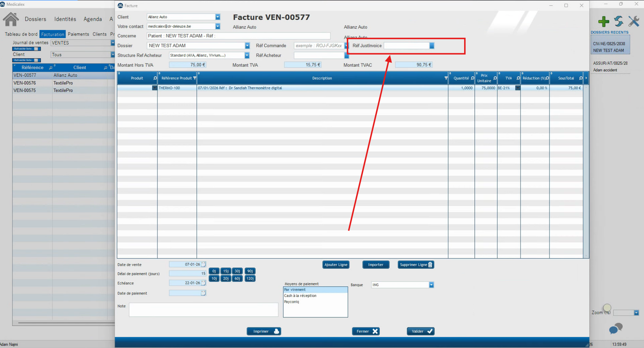Click the search icon in Produit column header
Viewport: 644px width, 348px height.
pos(155,78)
